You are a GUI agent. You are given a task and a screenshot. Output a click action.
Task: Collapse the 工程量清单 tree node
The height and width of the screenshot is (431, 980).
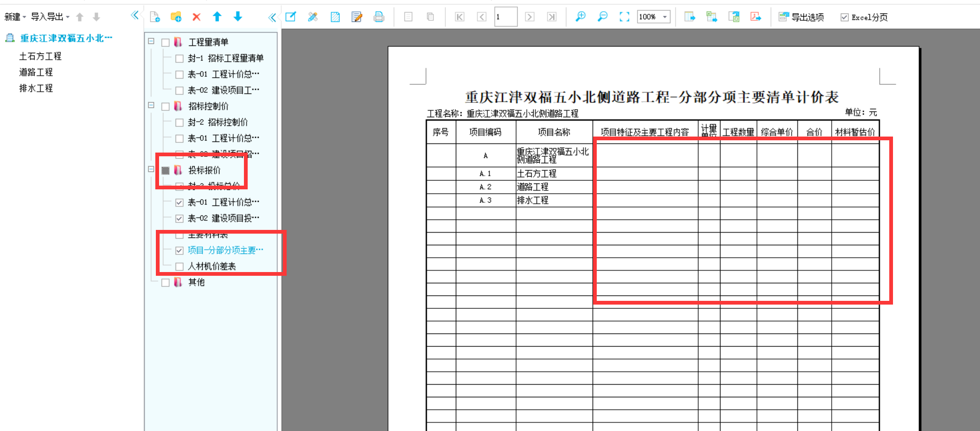[x=151, y=41]
